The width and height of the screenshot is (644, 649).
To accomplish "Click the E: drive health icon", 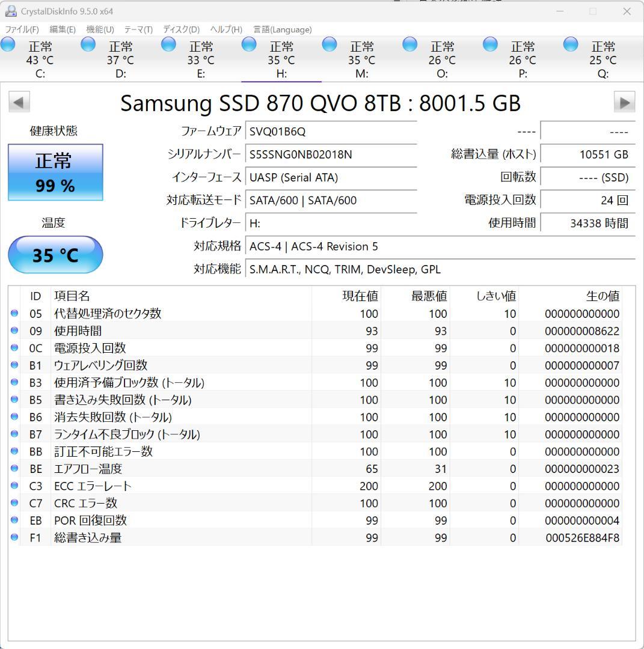I will [168, 44].
